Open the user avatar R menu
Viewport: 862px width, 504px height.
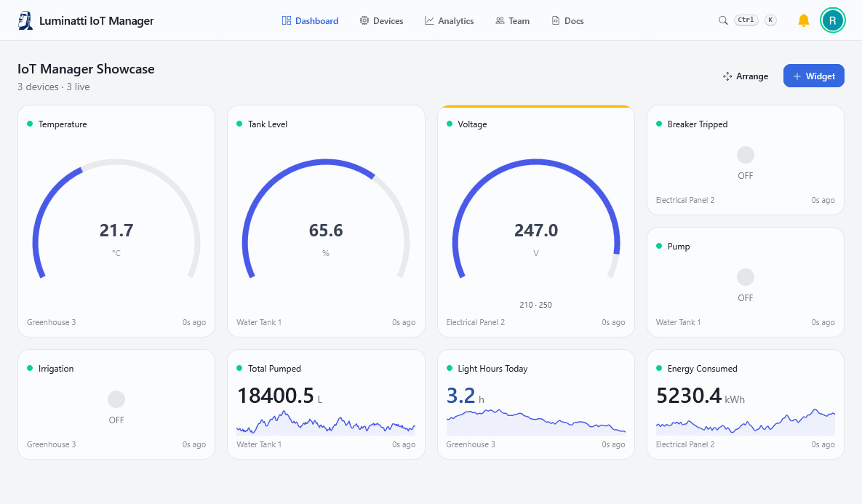832,20
